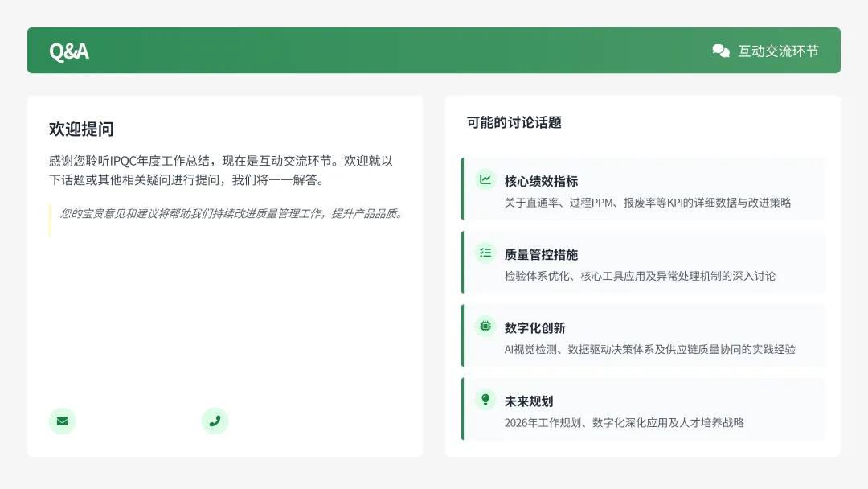Viewport: 868px width, 489px height.
Task: Click the envelope email icon
Action: 63,421
